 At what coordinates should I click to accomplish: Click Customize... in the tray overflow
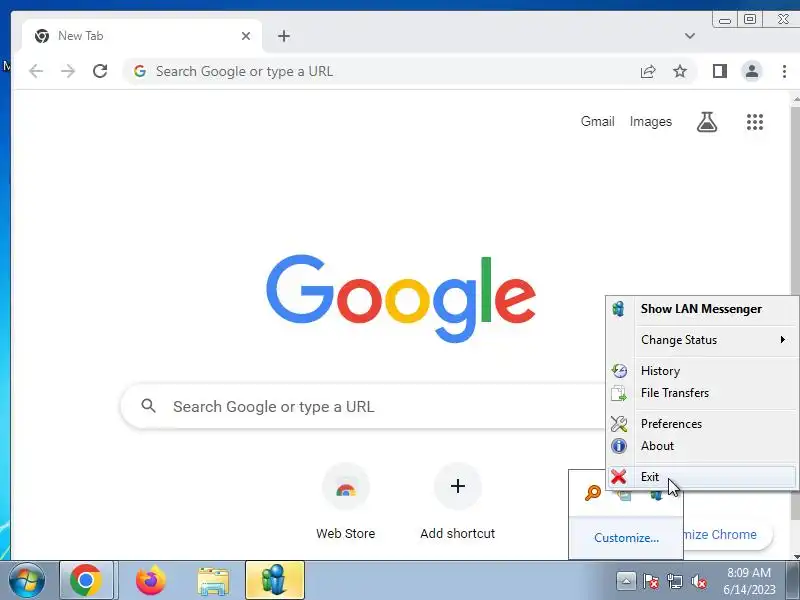point(626,538)
